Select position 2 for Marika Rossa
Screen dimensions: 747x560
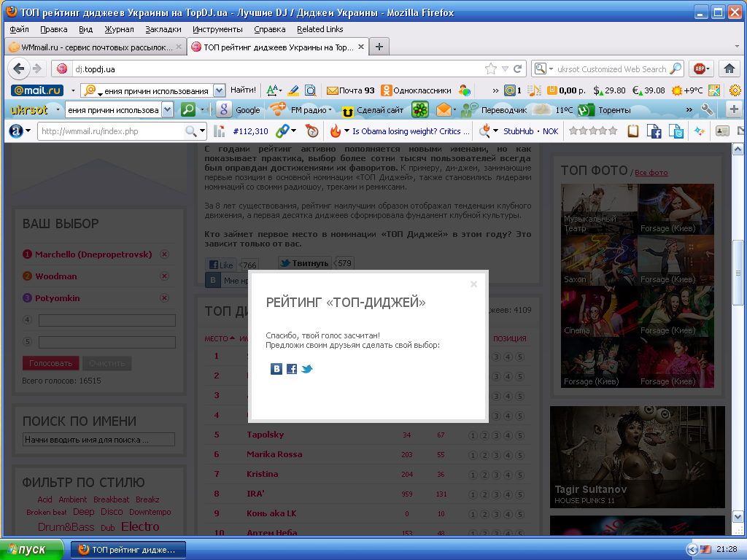pos(484,455)
